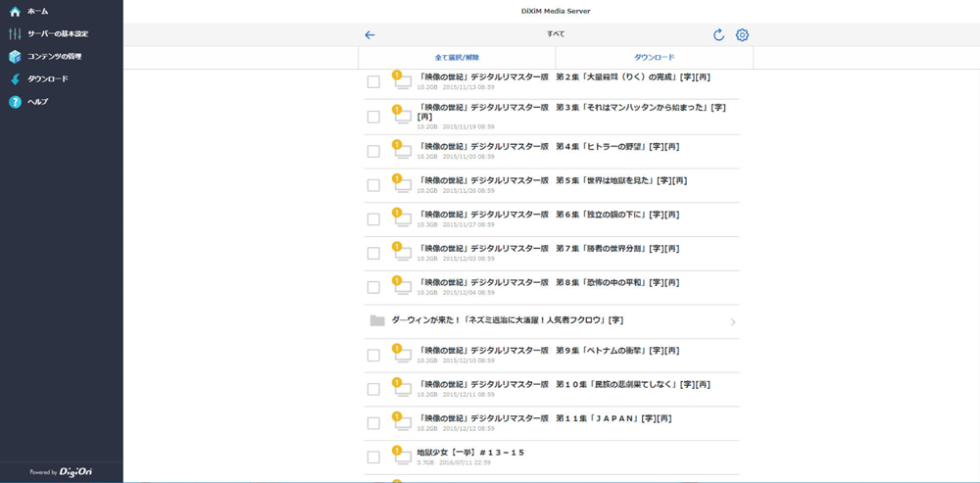
Task: Click the recording icon for 第5集 row
Action: [401, 183]
